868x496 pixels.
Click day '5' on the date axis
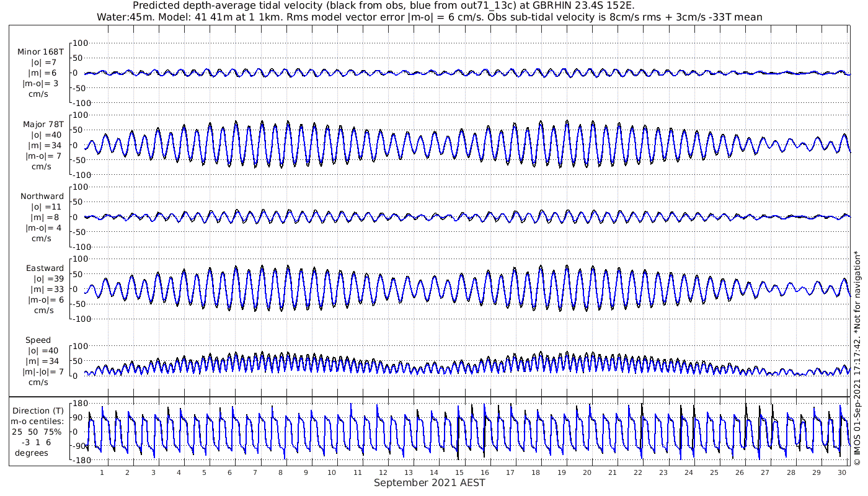205,472
